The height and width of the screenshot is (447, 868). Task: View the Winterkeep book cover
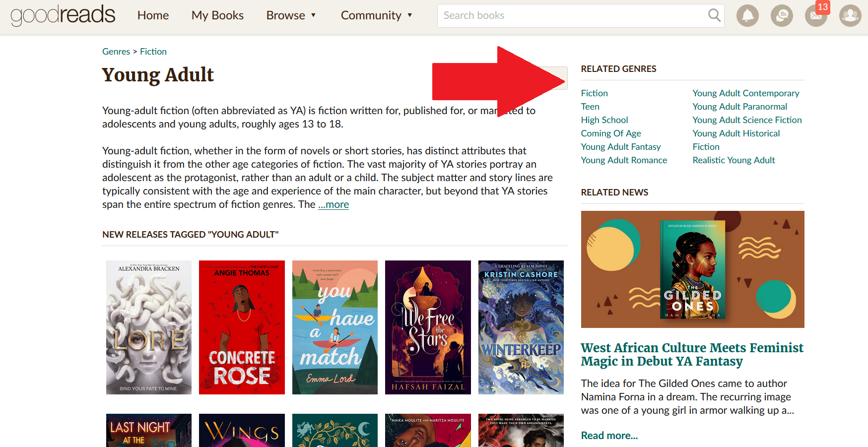(521, 327)
